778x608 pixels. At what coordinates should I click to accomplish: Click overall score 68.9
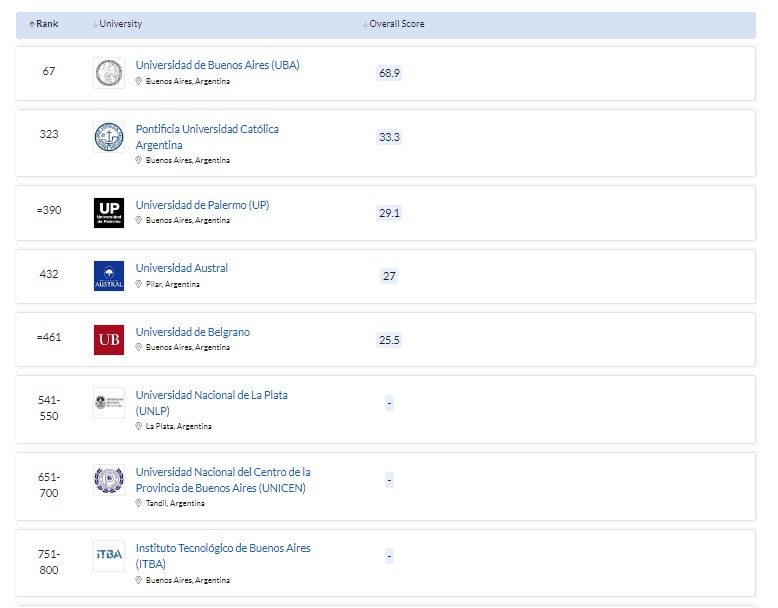pos(389,73)
